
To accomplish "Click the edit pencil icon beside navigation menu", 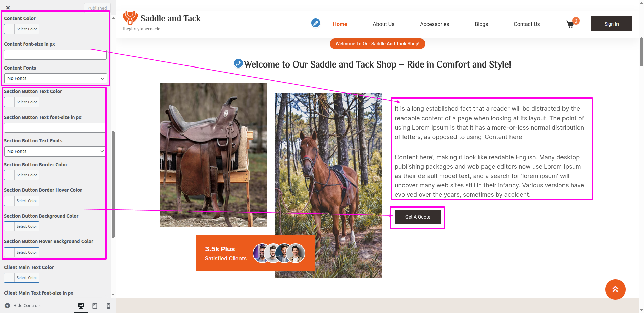I will tap(315, 23).
